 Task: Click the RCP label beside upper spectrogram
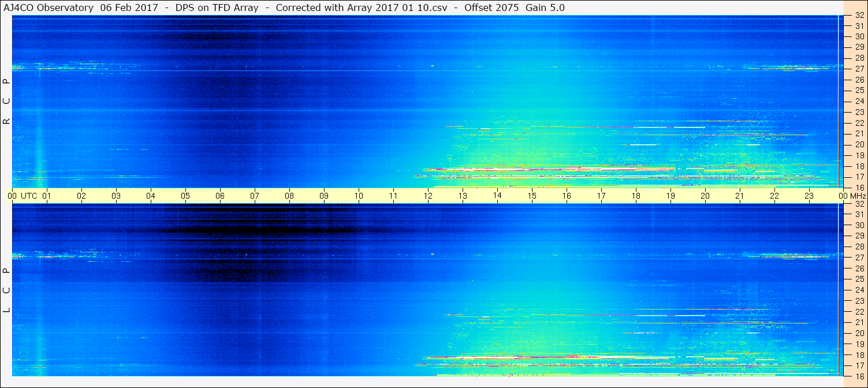tap(6, 101)
